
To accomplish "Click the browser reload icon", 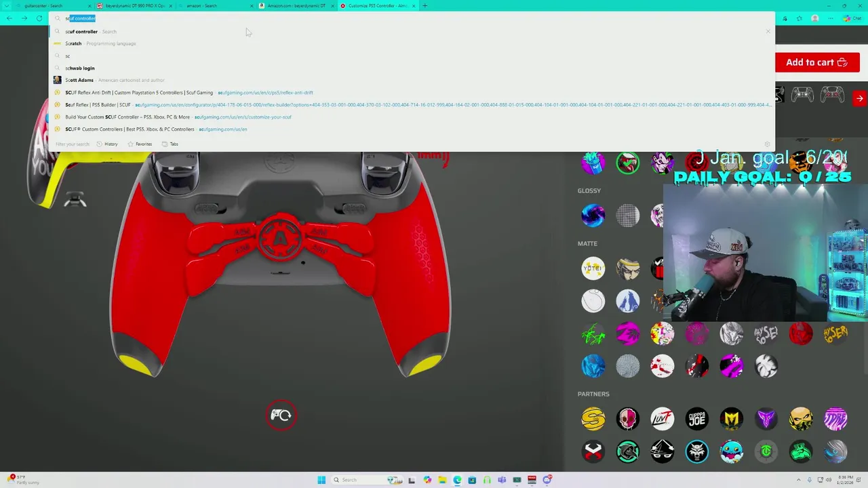I will point(39,18).
